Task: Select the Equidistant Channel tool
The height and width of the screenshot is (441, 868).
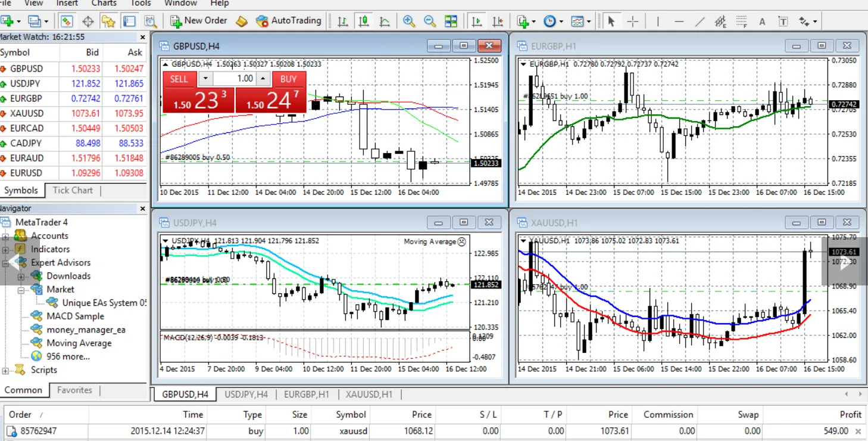Action: coord(721,22)
